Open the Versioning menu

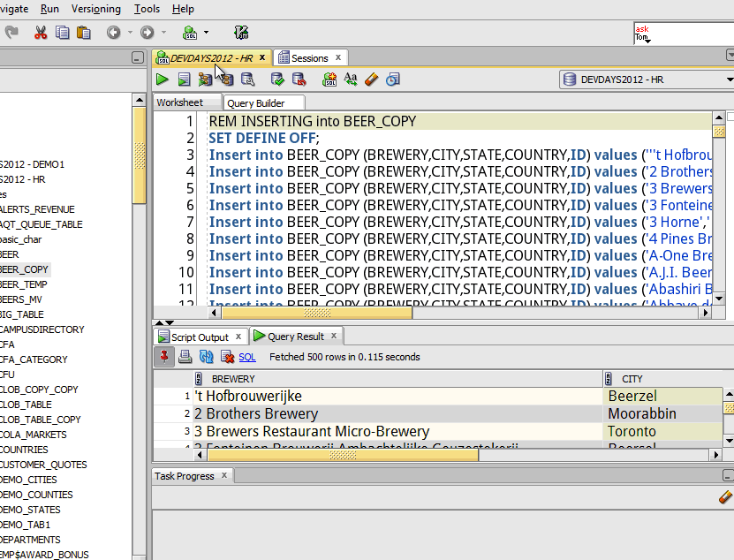tap(96, 9)
